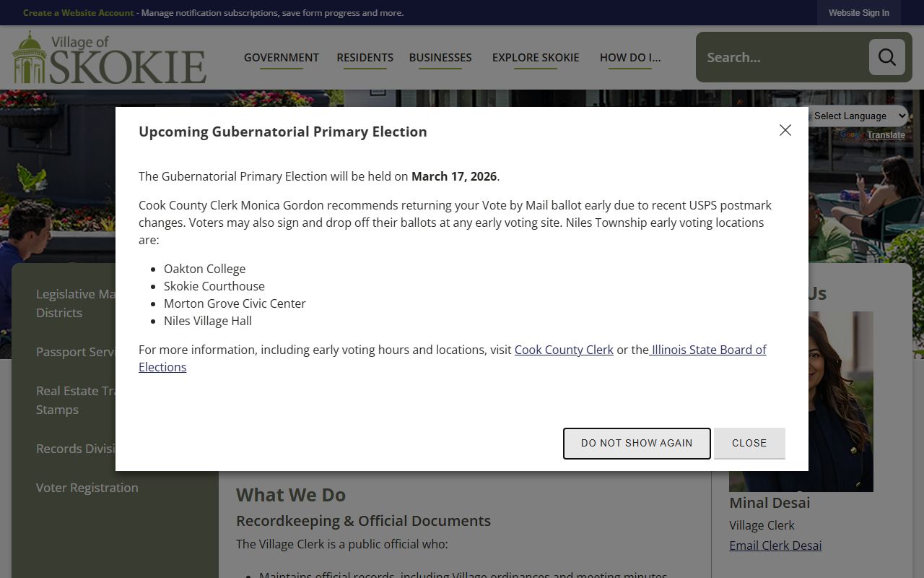The width and height of the screenshot is (924, 578).
Task: Click the Morton Grove Civic Center item
Action: tap(235, 303)
